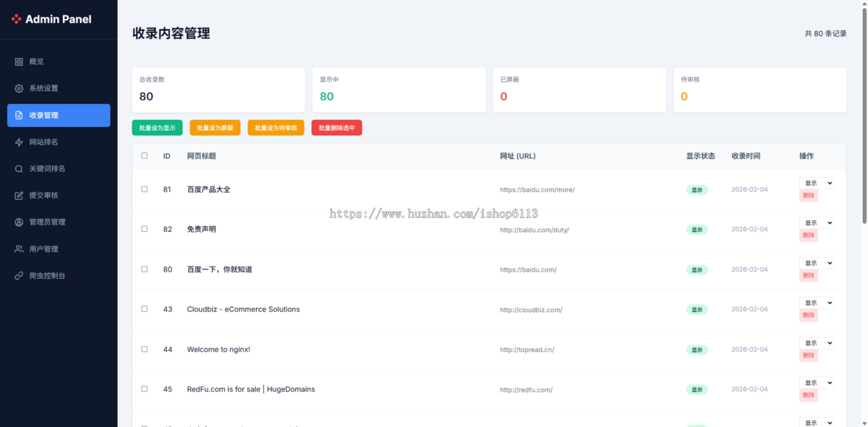Click the 网页标题 column header

coord(201,156)
